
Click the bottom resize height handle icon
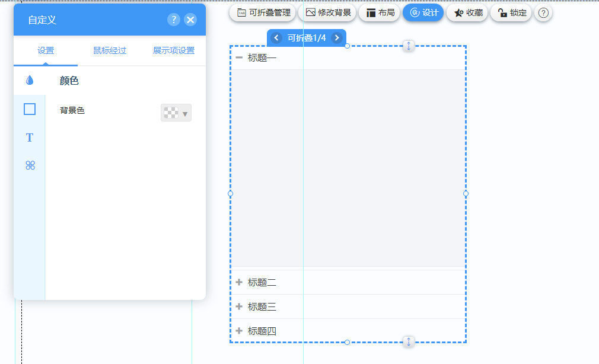tap(409, 341)
